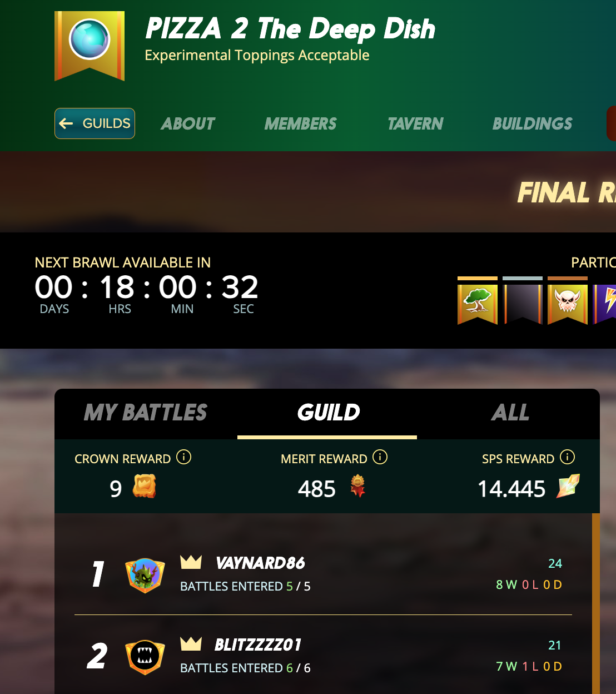Select the tree guild participant banner

(478, 304)
